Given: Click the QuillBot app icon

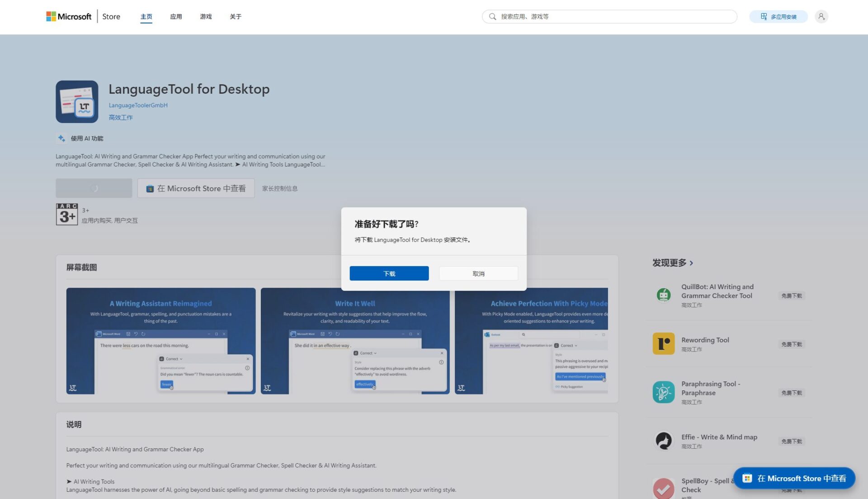Looking at the screenshot, I should (x=663, y=295).
